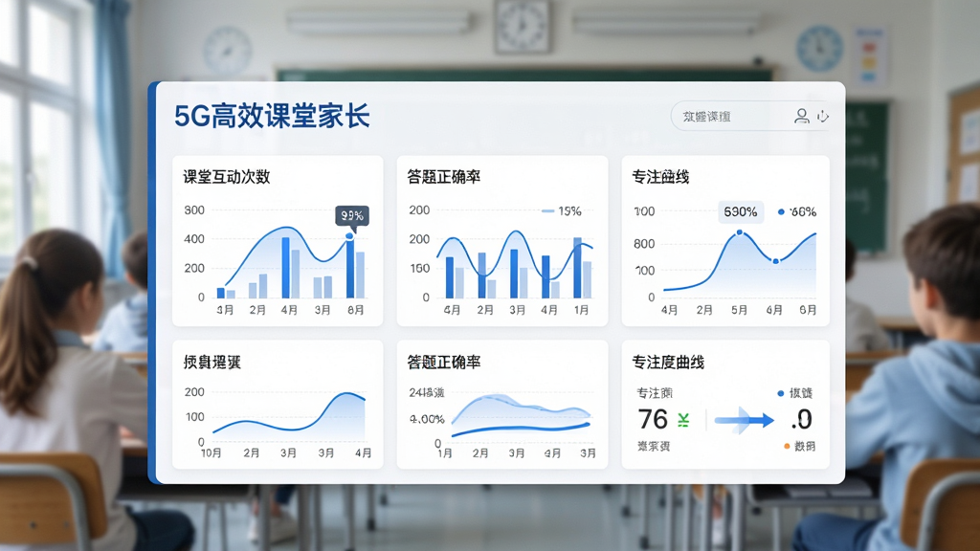
Task: Select the 课堂互动次数 card title
Action: [x=226, y=177]
